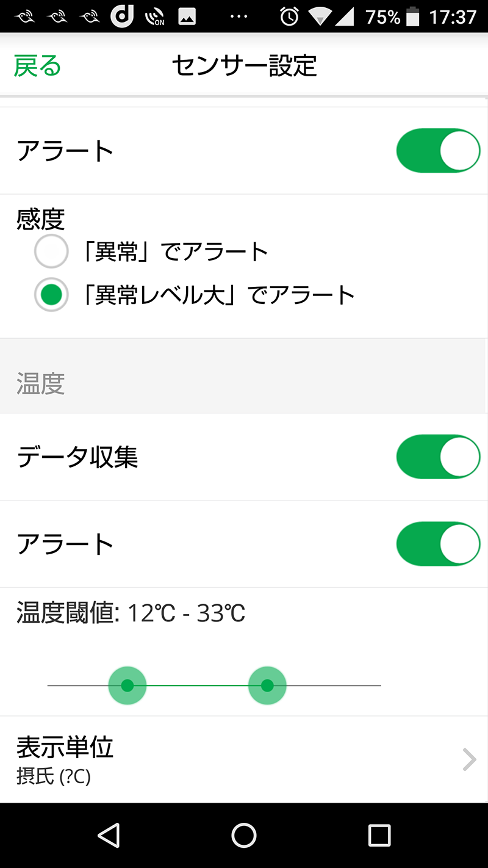Tap the Android back triangle icon
488x868 pixels.
coord(109,835)
